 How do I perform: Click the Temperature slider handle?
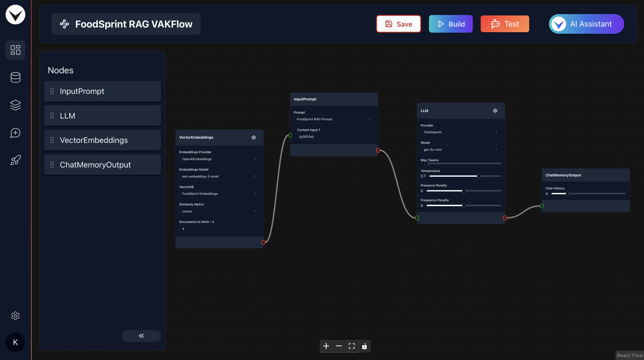479,176
